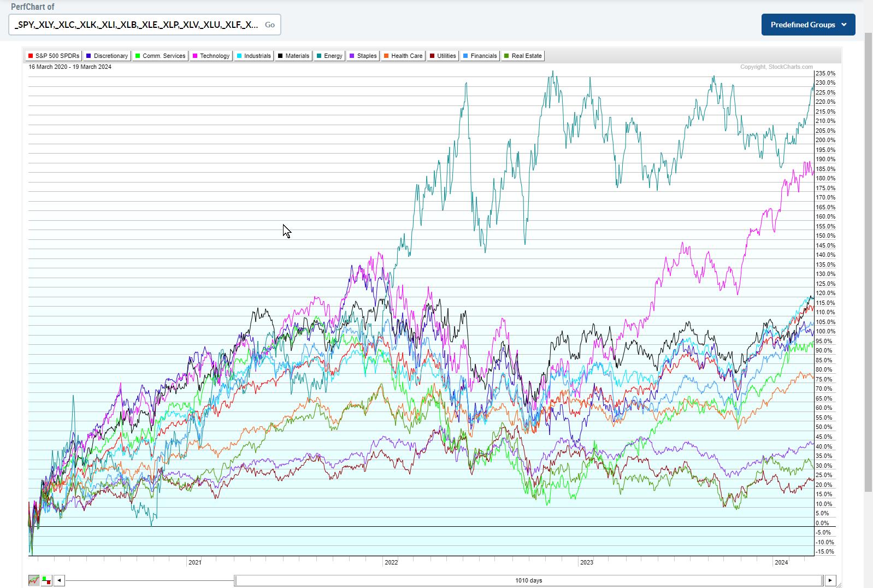Switch to histogram bar chart mode icon
This screenshot has width=873, height=588.
coord(46,580)
